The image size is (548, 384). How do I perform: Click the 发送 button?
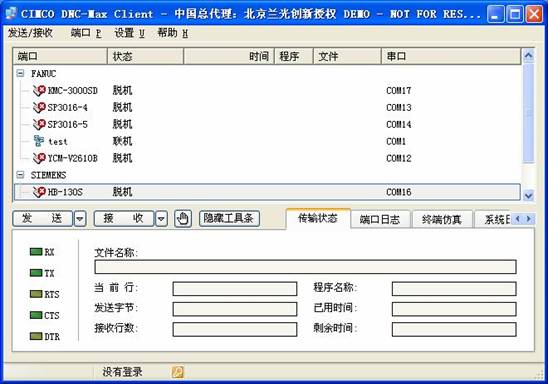(42, 219)
